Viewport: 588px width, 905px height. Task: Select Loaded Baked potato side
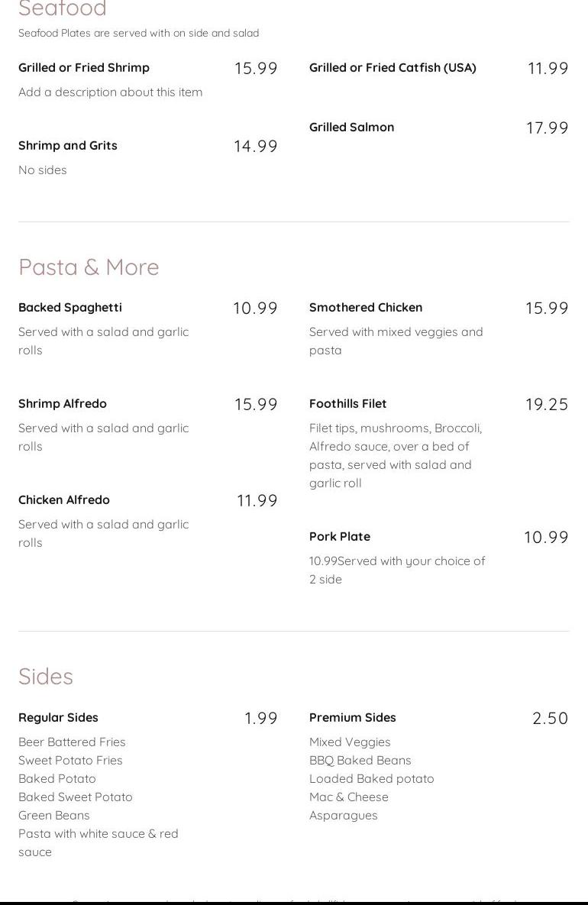(371, 778)
